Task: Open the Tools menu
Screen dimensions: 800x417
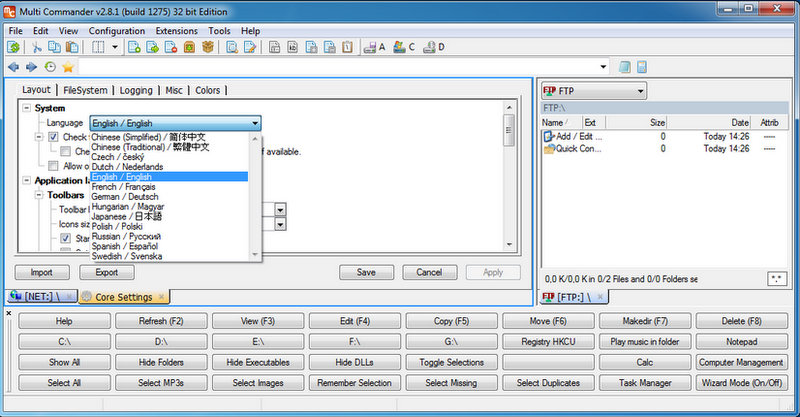Action: pyautogui.click(x=219, y=31)
